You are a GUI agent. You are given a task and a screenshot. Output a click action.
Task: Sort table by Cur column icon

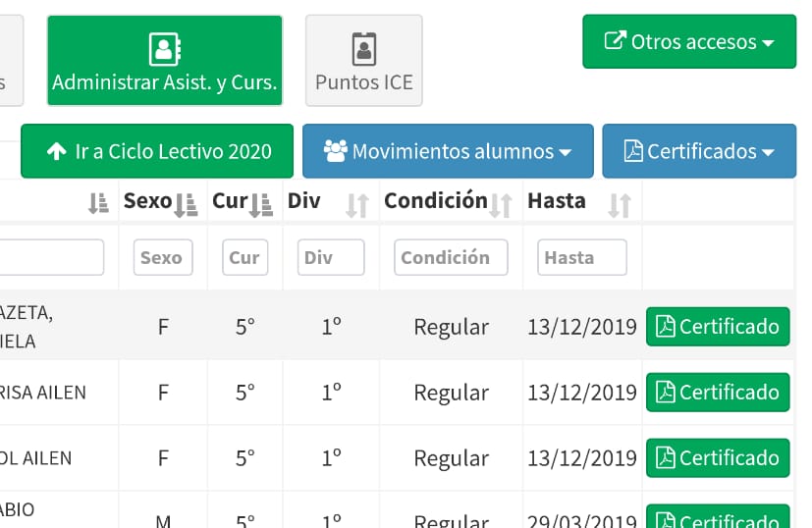[x=261, y=204]
